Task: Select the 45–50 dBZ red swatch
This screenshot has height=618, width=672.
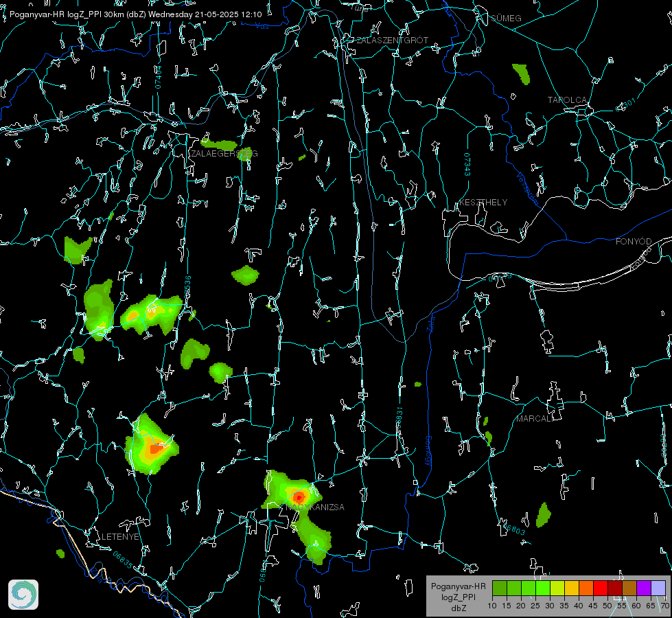Action: tap(601, 588)
